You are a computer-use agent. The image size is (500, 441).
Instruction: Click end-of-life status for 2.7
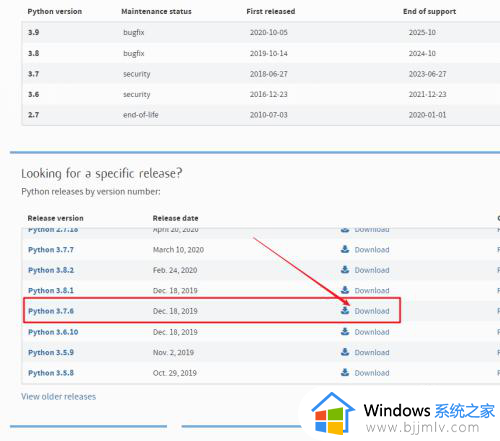(x=141, y=115)
